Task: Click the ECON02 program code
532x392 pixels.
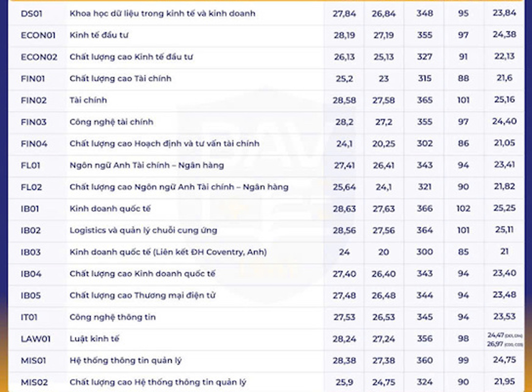Action: pos(39,57)
